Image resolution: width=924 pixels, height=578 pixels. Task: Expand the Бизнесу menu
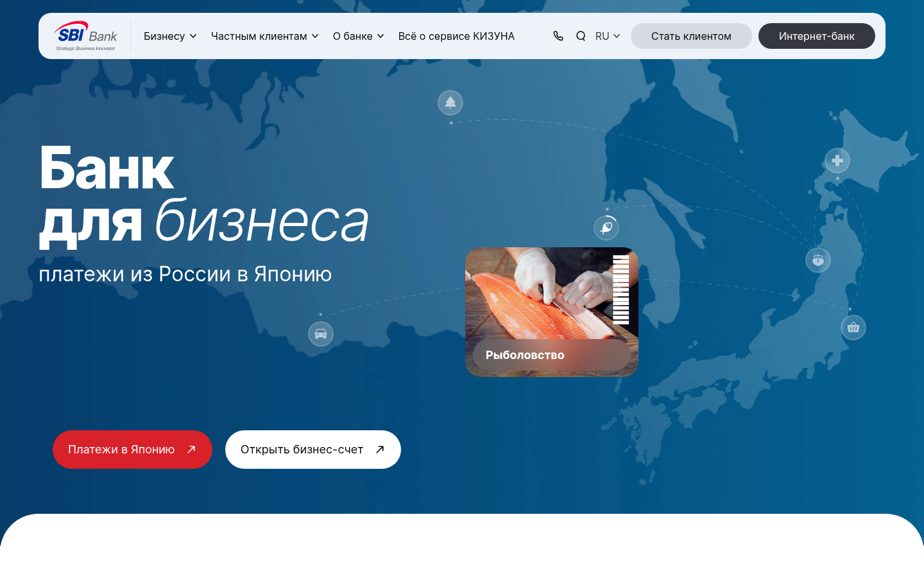(170, 36)
